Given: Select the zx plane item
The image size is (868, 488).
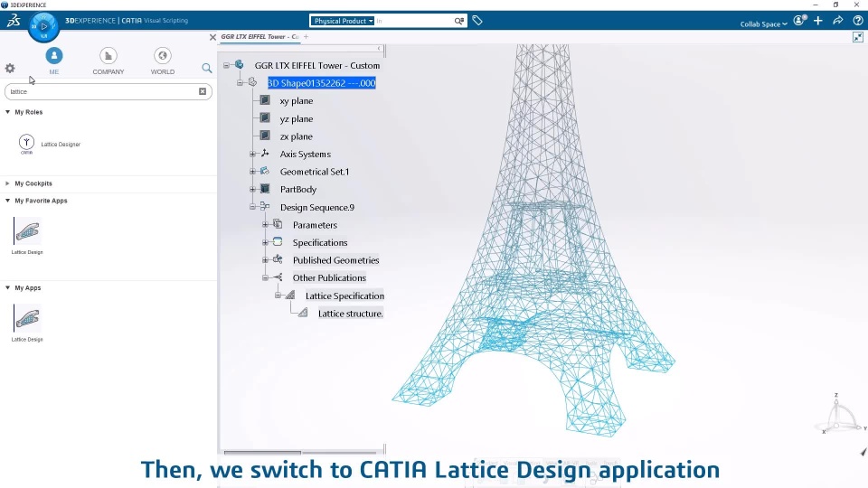Looking at the screenshot, I should (297, 136).
